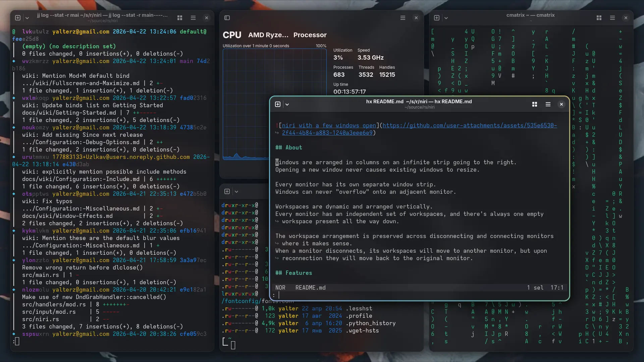Expand new-tab dropdown in jj log terminal

point(27,18)
